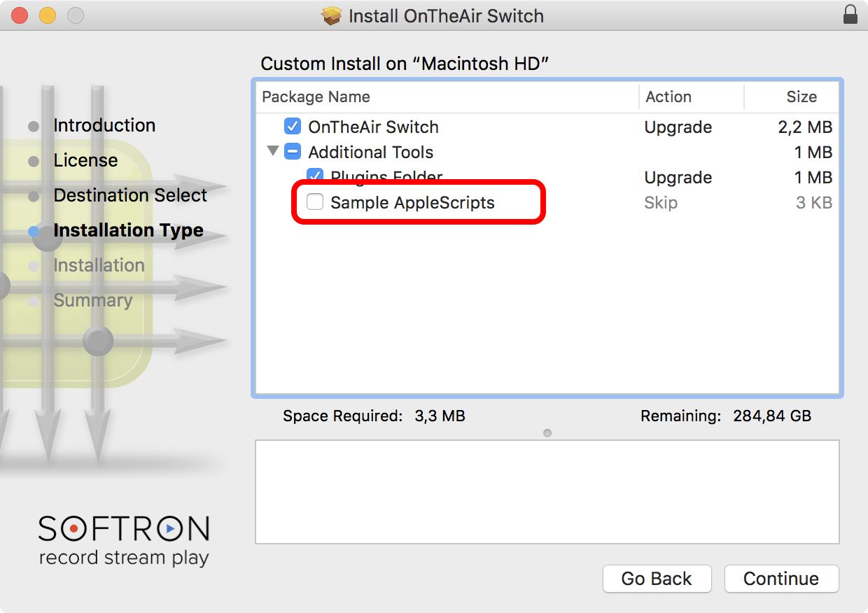This screenshot has height=613, width=868.
Task: Click the 3 KB size value
Action: [x=813, y=203]
